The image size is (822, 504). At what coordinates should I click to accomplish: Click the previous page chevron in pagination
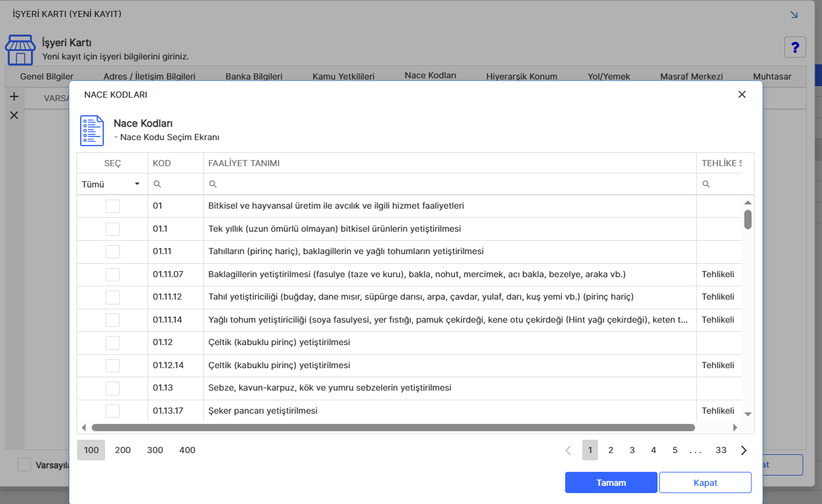click(568, 450)
